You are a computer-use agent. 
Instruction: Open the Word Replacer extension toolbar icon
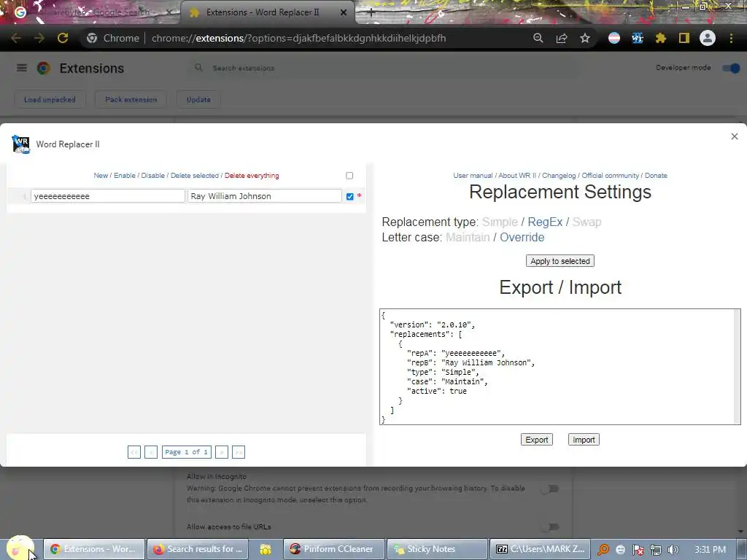tap(638, 38)
